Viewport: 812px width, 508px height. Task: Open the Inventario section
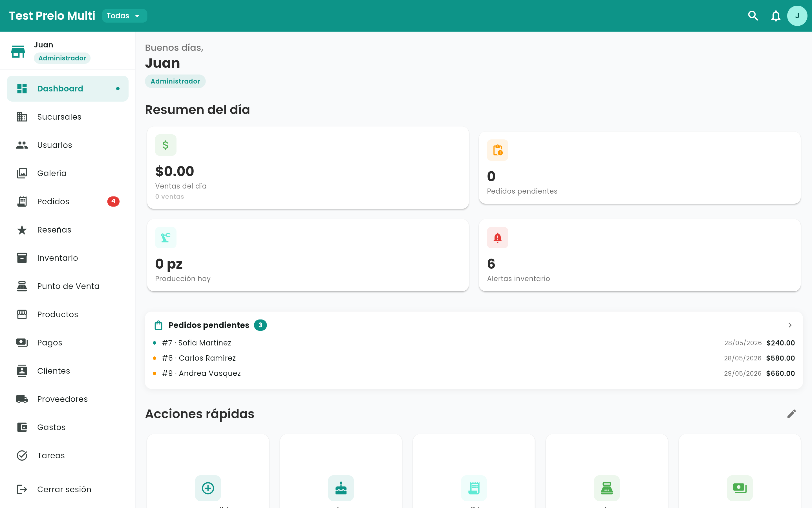[67, 258]
